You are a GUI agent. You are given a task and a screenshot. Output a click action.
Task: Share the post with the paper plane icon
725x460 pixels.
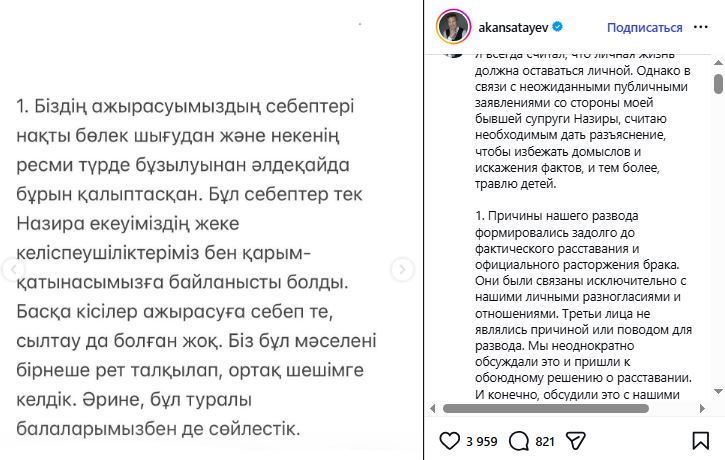(578, 440)
